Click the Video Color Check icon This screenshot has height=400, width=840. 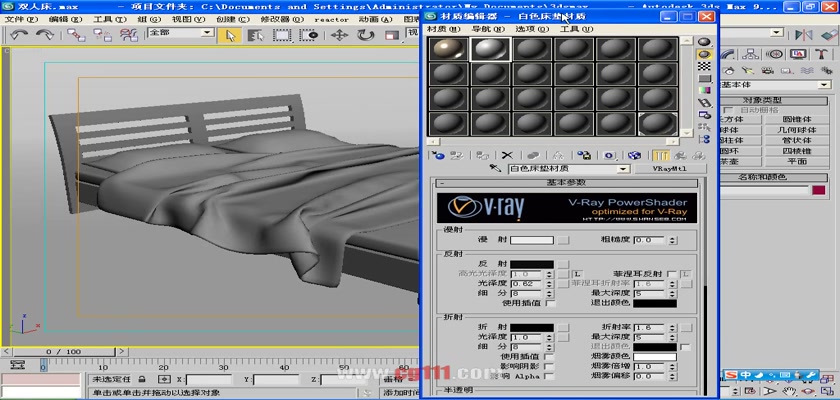704,90
